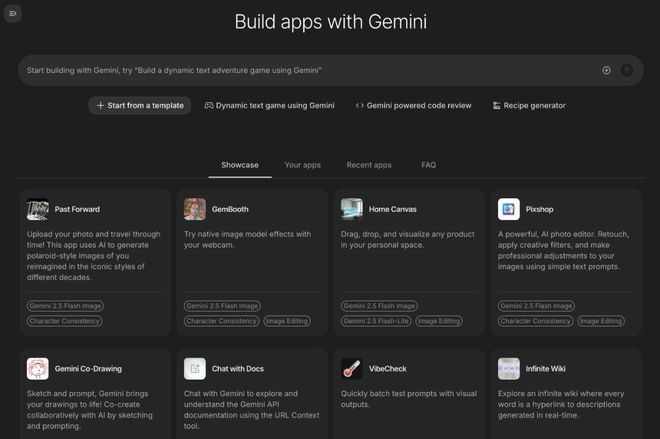Click Character Consistency tag on GemBooth
The width and height of the screenshot is (660, 439).
click(221, 321)
